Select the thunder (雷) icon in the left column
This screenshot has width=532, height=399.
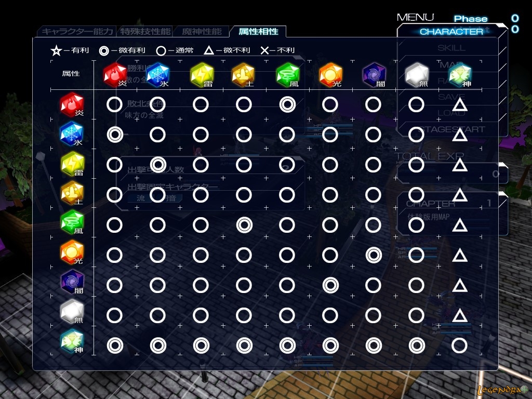70,165
